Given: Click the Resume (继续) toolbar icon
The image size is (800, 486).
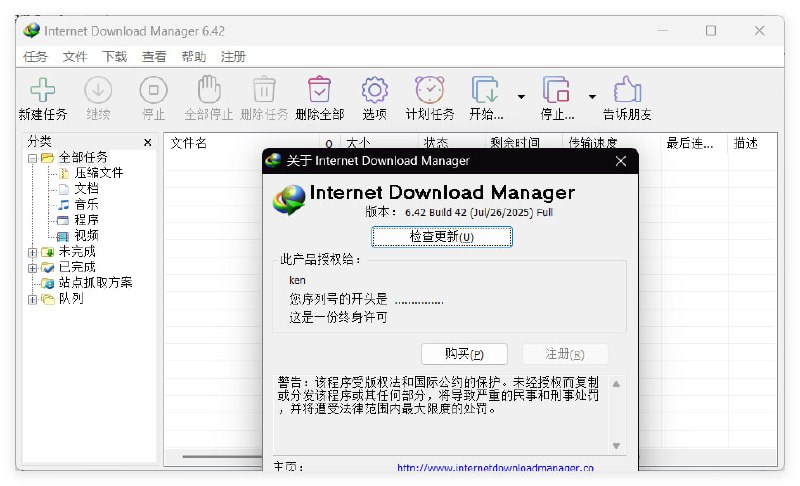Looking at the screenshot, I should [x=98, y=90].
